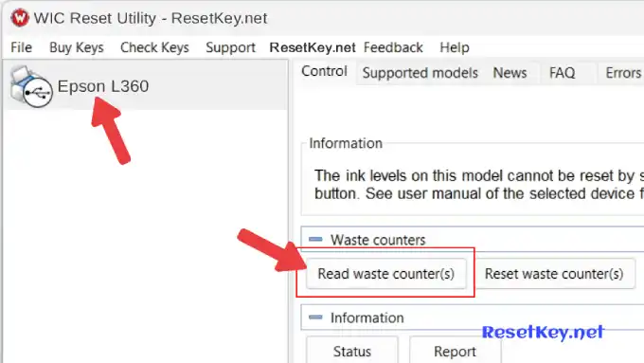644x363 pixels.
Task: Collapse the Waste counters section
Action: point(315,239)
